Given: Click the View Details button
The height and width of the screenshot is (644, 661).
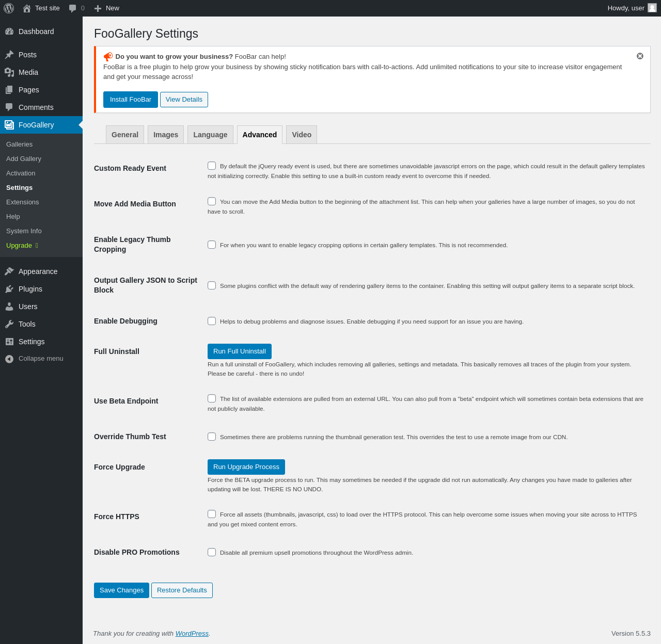Looking at the screenshot, I should (x=184, y=100).
